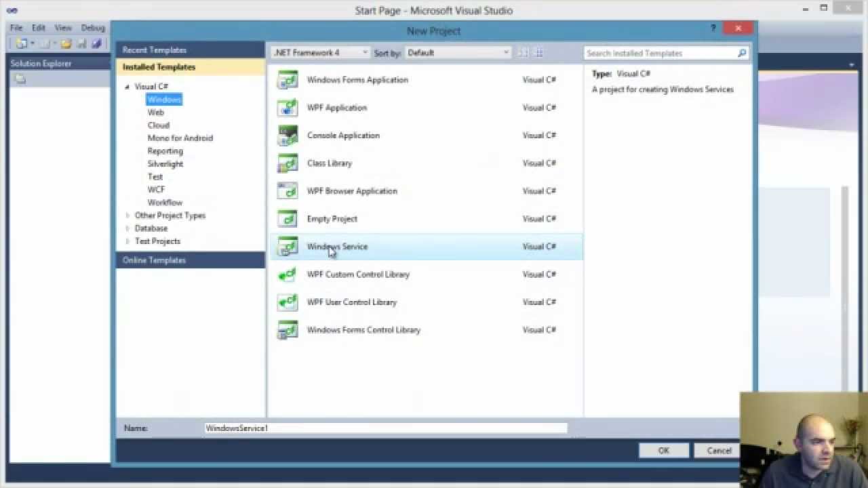Open the File menu
Viewport: 868px width, 488px height.
click(16, 28)
